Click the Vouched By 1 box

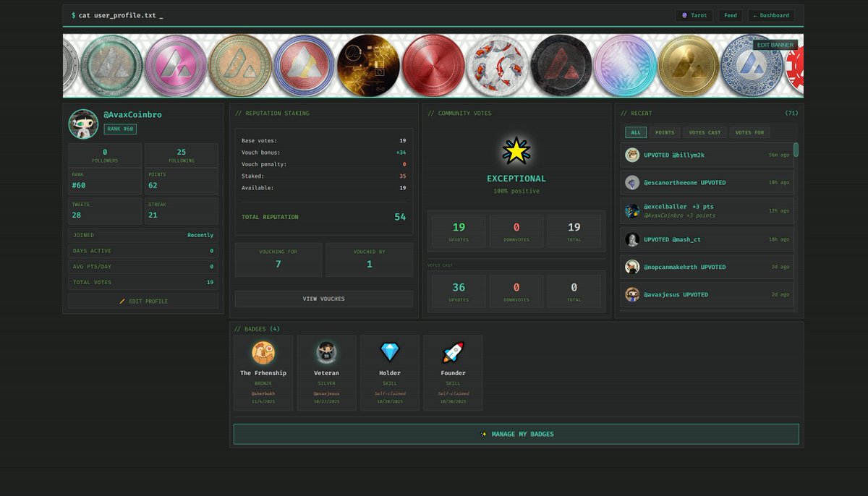click(x=370, y=260)
